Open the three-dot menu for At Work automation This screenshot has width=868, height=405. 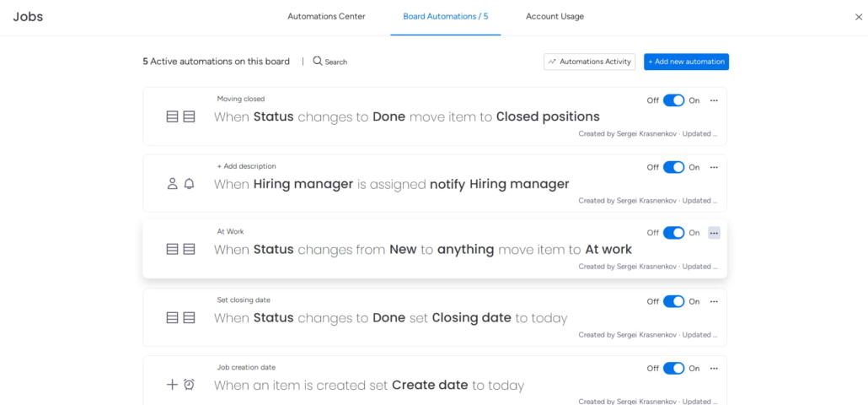pyautogui.click(x=714, y=233)
